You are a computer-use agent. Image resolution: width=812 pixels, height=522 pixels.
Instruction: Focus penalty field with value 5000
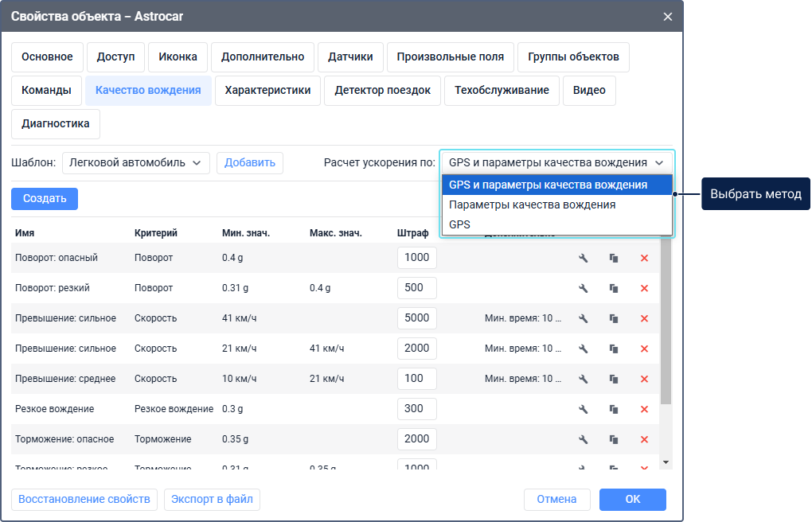[x=416, y=318]
